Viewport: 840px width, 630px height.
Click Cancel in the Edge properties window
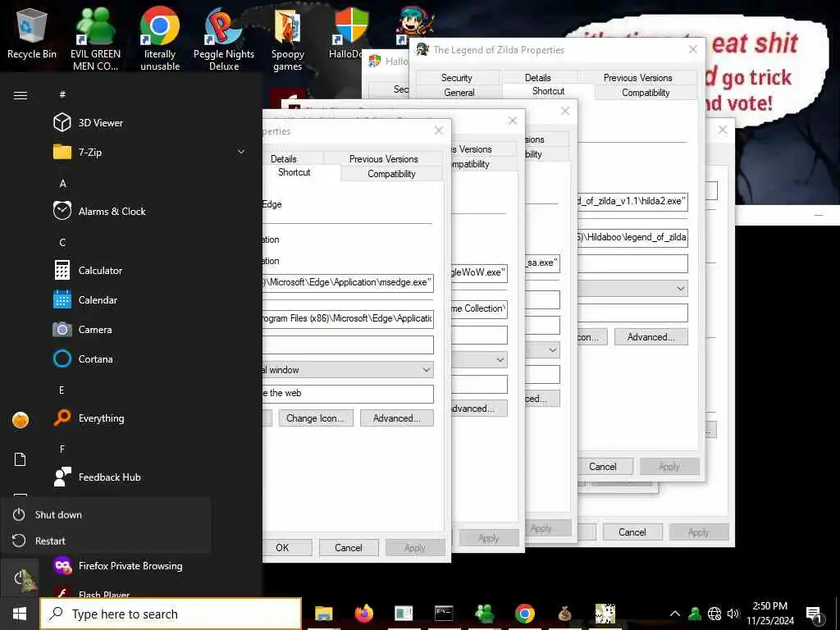[x=348, y=547]
